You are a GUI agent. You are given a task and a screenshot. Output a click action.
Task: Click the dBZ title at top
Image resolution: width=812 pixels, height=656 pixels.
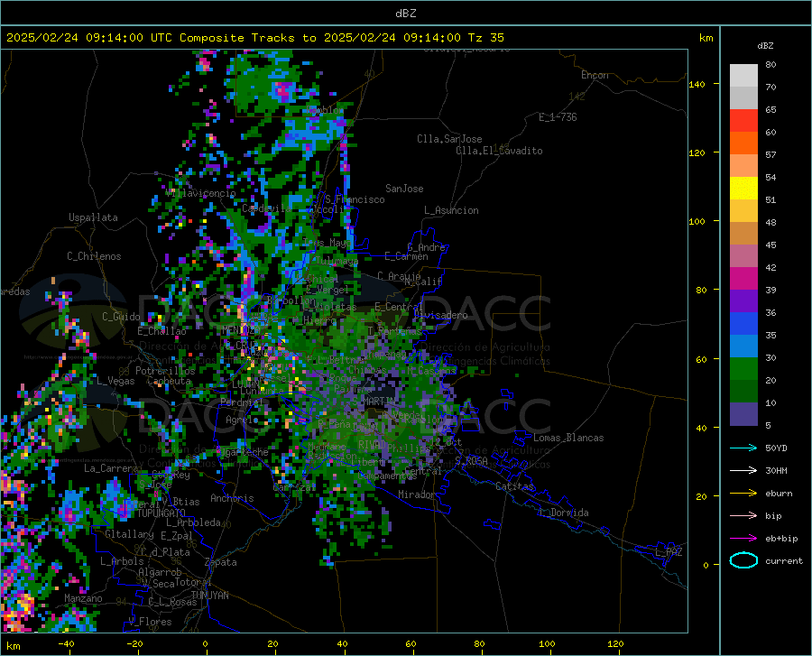pyautogui.click(x=405, y=14)
